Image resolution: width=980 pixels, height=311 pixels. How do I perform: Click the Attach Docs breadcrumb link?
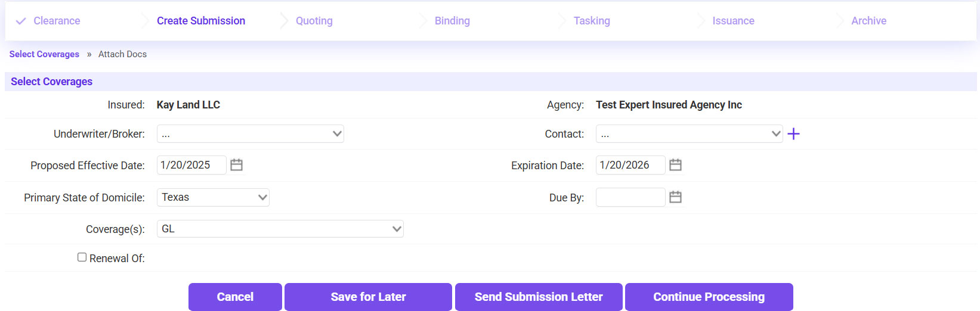tap(122, 54)
